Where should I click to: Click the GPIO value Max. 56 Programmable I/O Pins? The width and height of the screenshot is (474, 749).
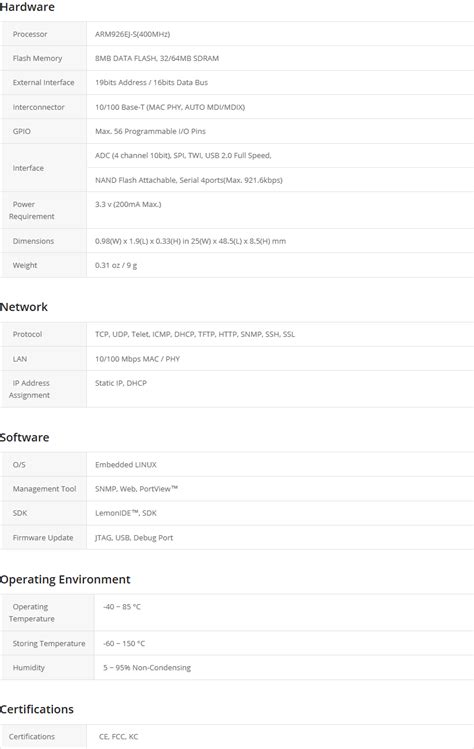[150, 131]
